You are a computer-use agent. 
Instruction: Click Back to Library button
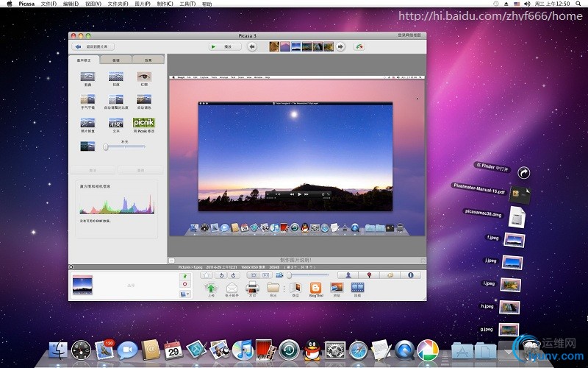tap(93, 46)
